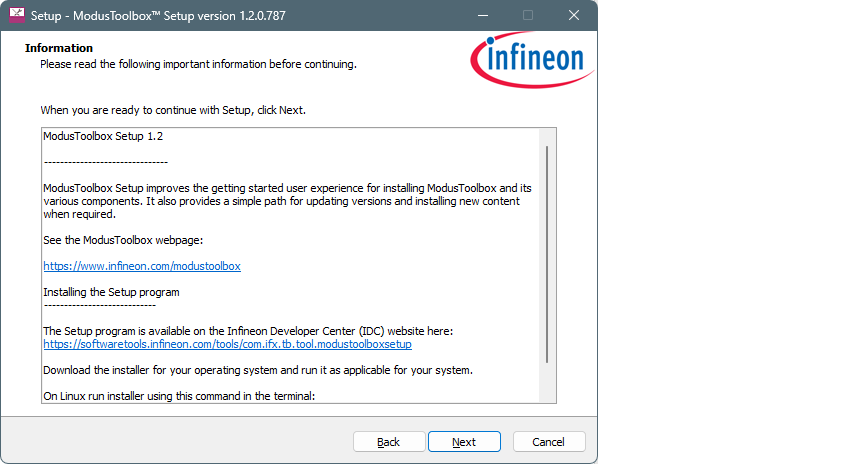Click the scrollbar track below the thumb

[547, 383]
